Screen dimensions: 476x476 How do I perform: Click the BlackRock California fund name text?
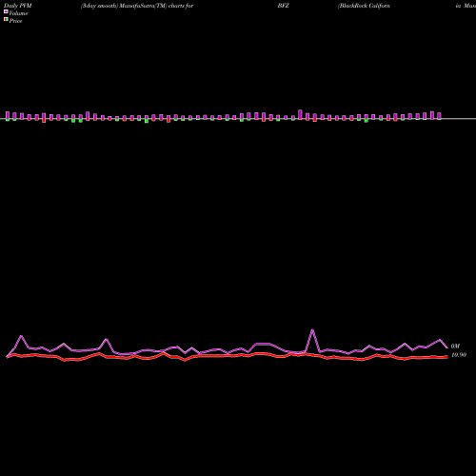pyautogui.click(x=364, y=6)
